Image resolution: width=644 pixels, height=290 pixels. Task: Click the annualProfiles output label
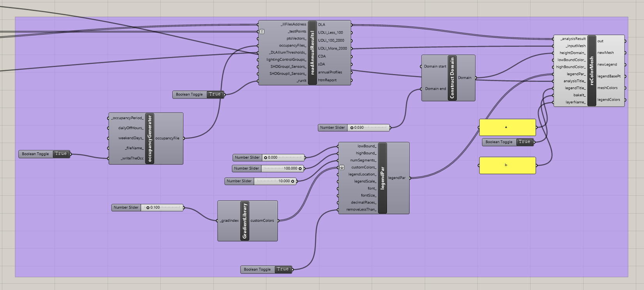point(330,72)
